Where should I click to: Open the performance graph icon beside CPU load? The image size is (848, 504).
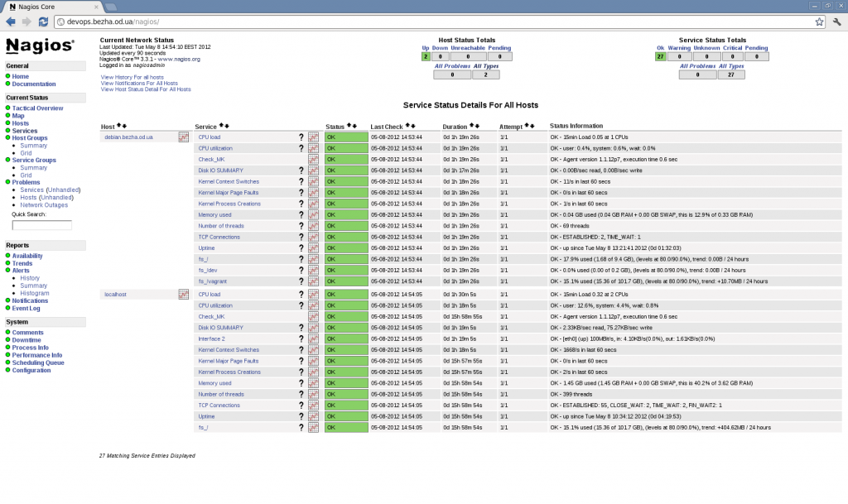(x=313, y=137)
